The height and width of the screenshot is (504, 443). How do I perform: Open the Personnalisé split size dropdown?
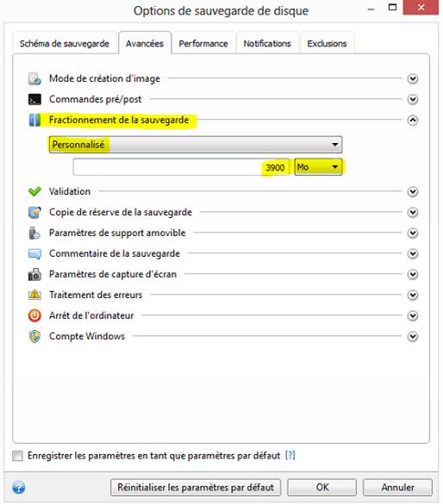click(196, 145)
